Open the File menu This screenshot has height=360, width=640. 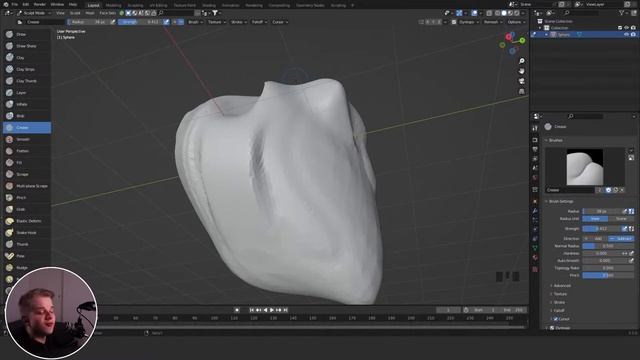click(x=15, y=4)
